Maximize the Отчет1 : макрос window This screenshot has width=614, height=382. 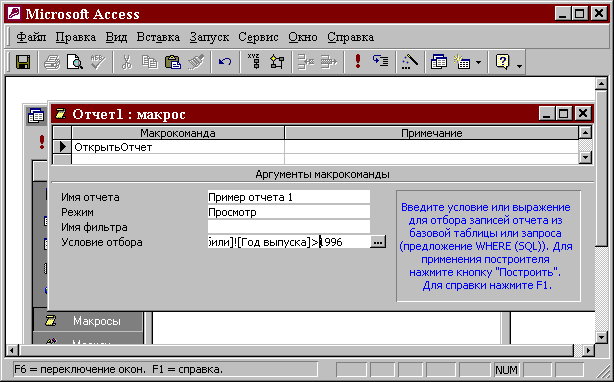click(x=563, y=114)
